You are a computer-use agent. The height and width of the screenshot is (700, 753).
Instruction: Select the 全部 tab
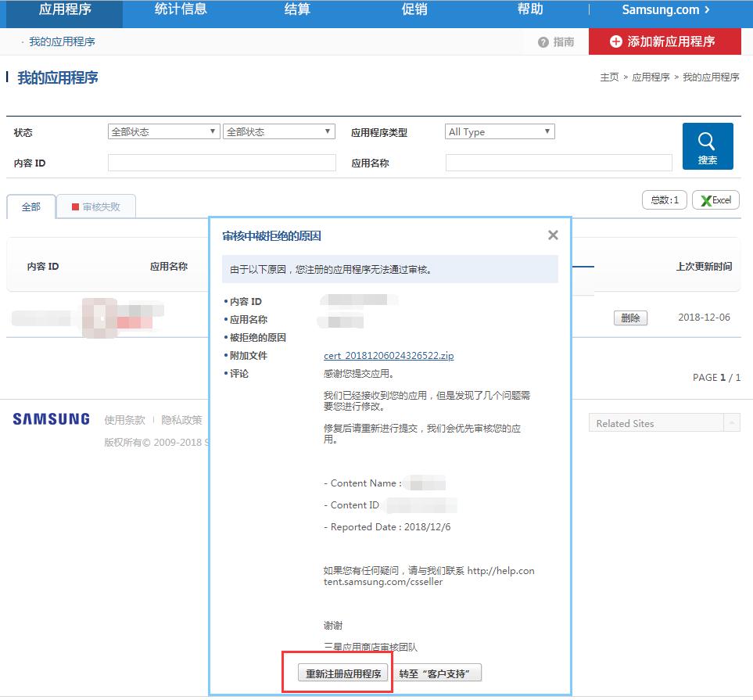pyautogui.click(x=30, y=206)
